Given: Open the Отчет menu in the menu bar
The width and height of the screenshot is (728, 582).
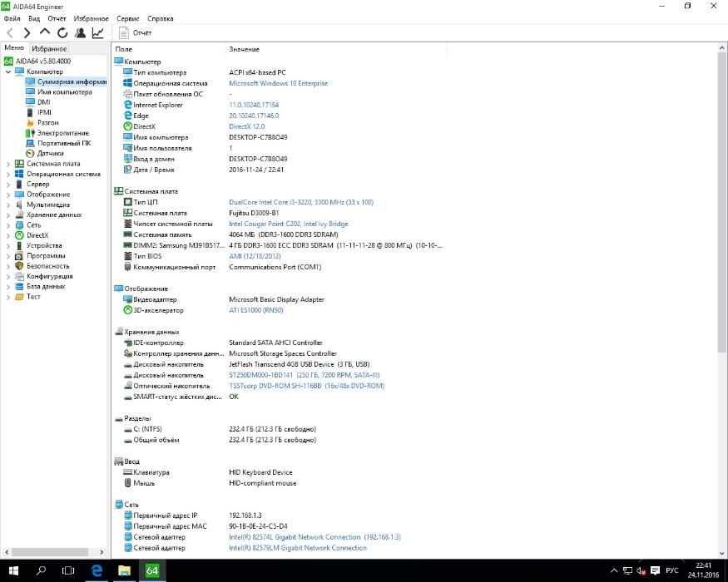Looking at the screenshot, I should tap(57, 18).
